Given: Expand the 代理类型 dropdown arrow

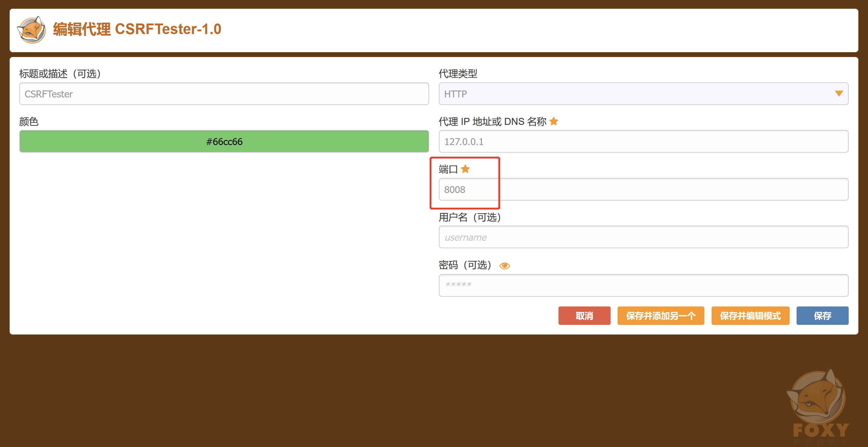Looking at the screenshot, I should 838,94.
